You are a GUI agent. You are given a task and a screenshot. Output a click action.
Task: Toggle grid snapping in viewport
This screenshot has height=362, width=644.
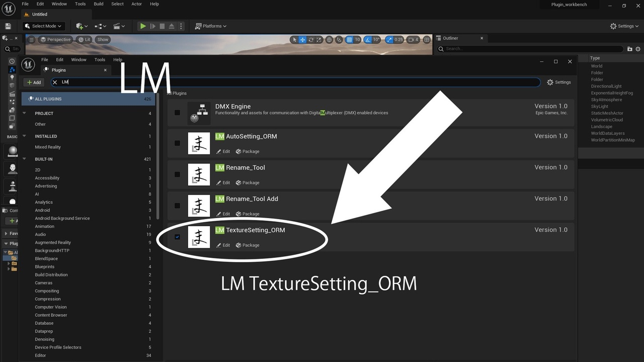[349, 40]
